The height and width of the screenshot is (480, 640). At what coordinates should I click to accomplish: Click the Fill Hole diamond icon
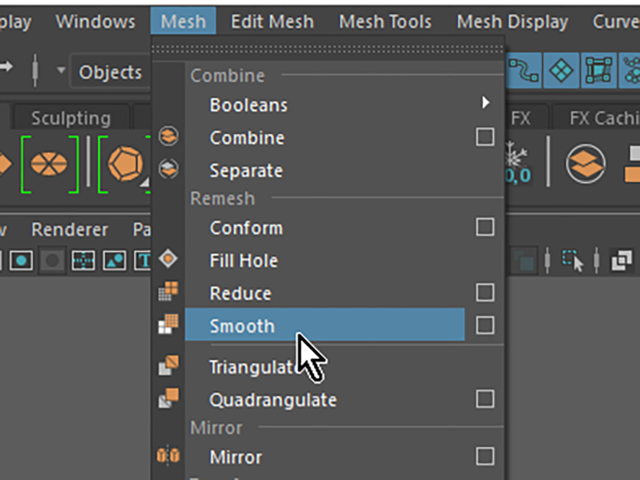168,259
